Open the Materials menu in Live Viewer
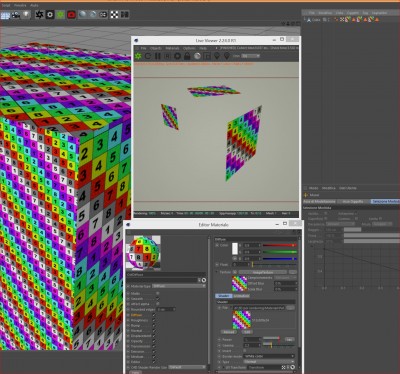The width and height of the screenshot is (400, 374). click(172, 48)
